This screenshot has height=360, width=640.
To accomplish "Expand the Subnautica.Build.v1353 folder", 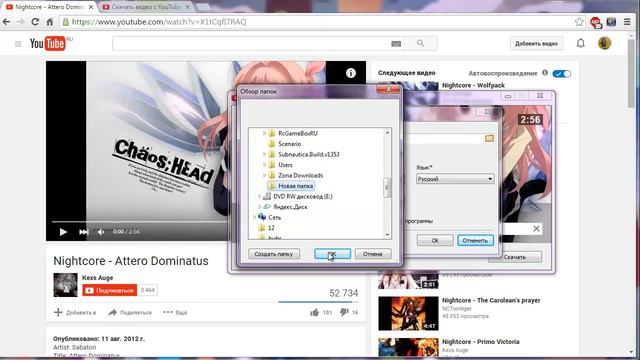I will [x=264, y=155].
